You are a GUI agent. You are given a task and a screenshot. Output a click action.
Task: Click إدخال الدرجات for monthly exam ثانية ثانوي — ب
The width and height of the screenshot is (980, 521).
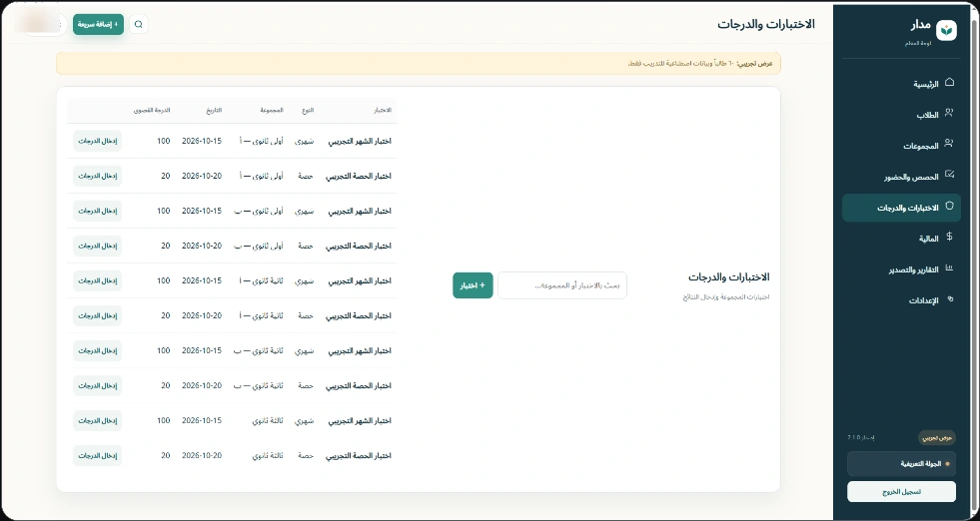[98, 351]
